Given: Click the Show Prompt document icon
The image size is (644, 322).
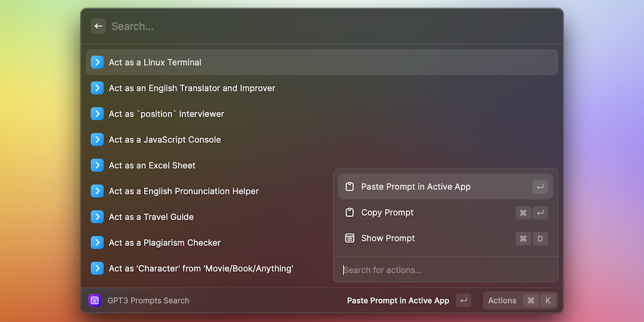Looking at the screenshot, I should click(x=350, y=238).
